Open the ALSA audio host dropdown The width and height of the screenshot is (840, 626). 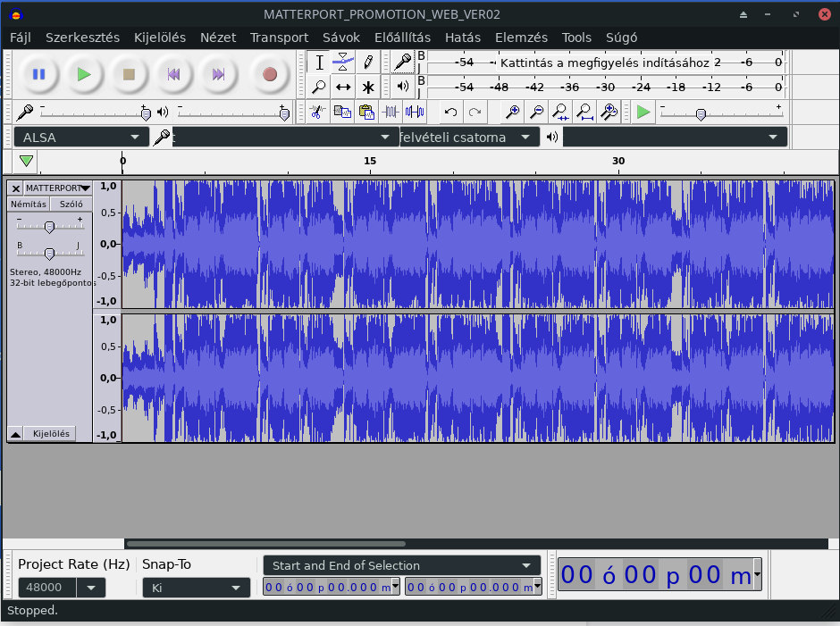[82, 137]
